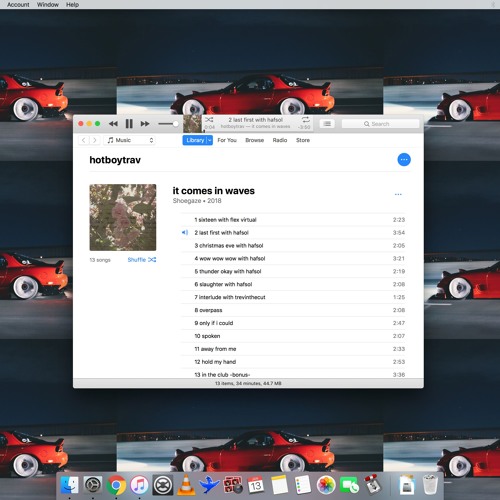Open the Traktor circle-X dock app
This screenshot has width=500, height=500.
point(163,485)
